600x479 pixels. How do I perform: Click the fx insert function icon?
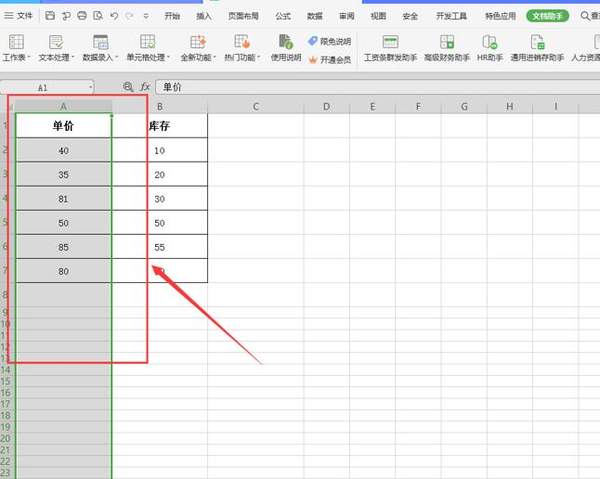point(145,87)
